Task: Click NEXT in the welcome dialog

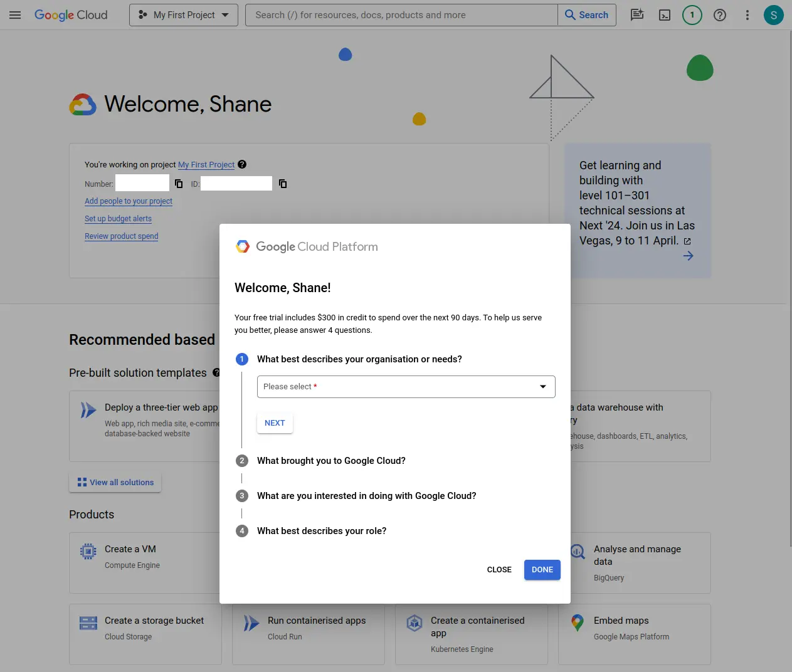Action: (x=275, y=423)
